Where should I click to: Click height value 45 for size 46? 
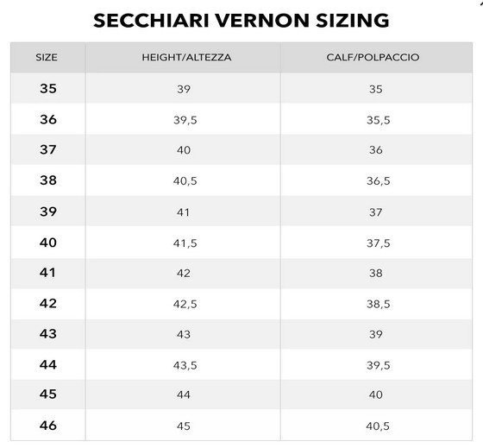[x=183, y=426]
